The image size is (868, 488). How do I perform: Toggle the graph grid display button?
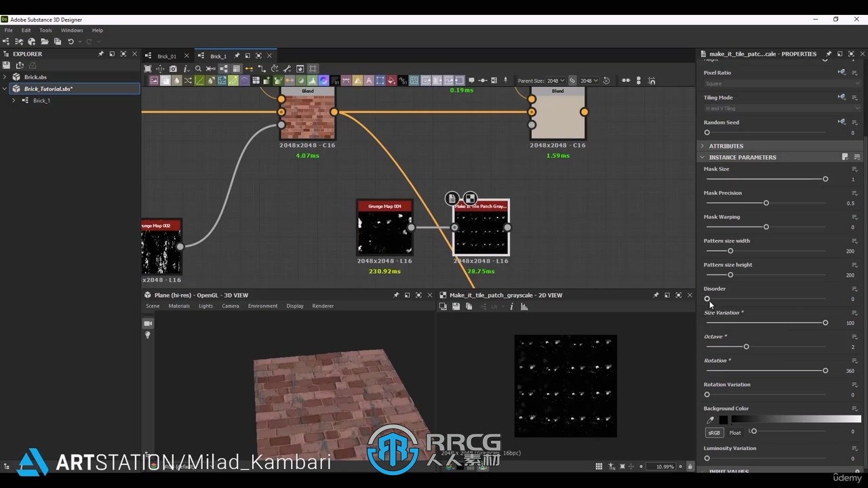(313, 68)
